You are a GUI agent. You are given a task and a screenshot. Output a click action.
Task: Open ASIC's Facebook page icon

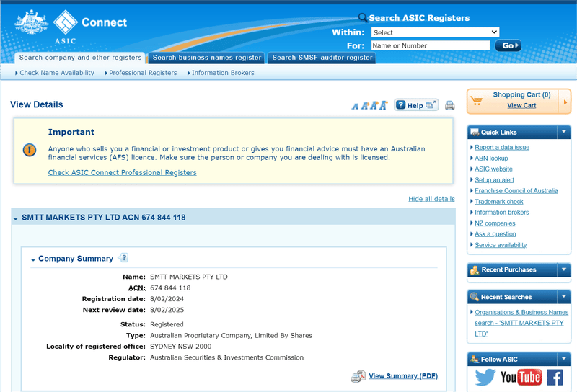point(555,378)
